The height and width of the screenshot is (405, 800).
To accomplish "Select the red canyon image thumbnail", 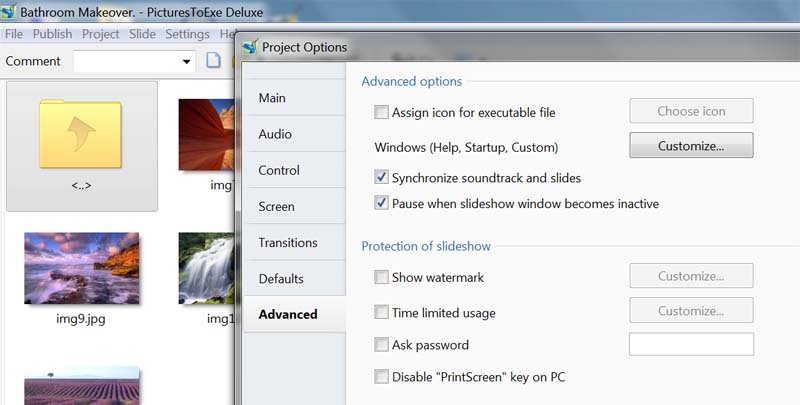I will pos(207,135).
